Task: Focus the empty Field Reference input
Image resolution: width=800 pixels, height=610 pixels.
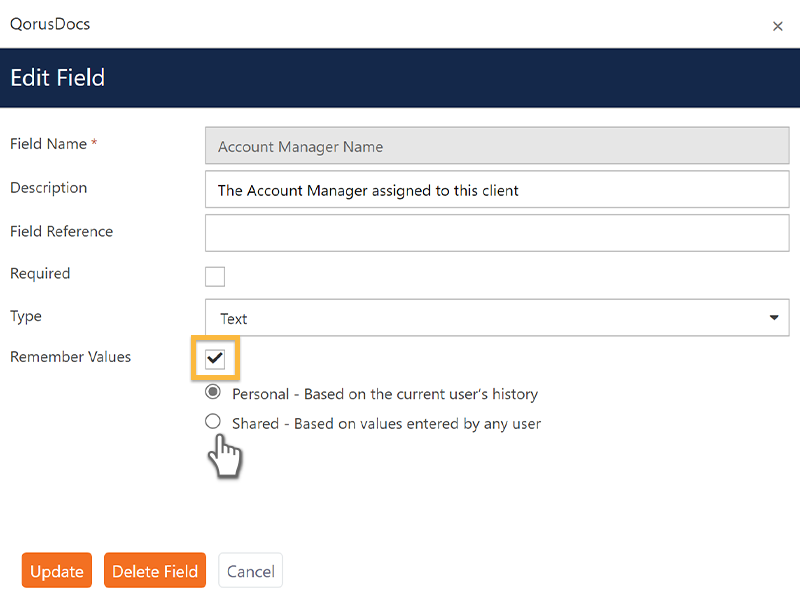Action: pos(497,233)
